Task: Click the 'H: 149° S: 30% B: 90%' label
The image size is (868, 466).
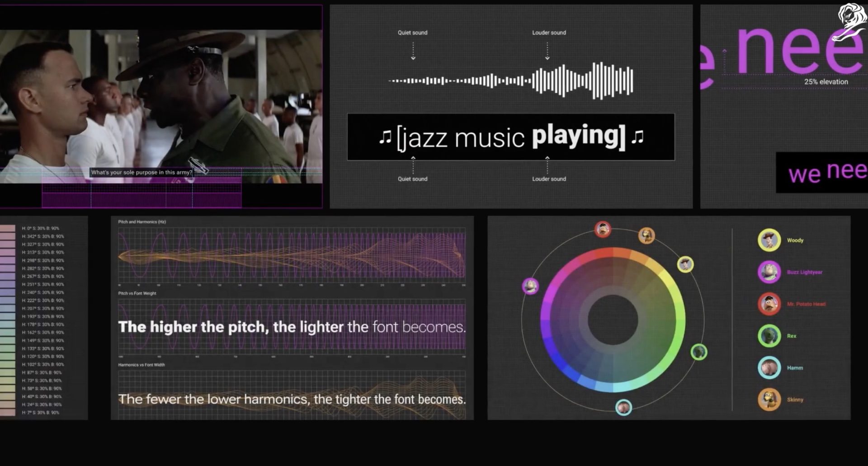Action: tap(43, 340)
